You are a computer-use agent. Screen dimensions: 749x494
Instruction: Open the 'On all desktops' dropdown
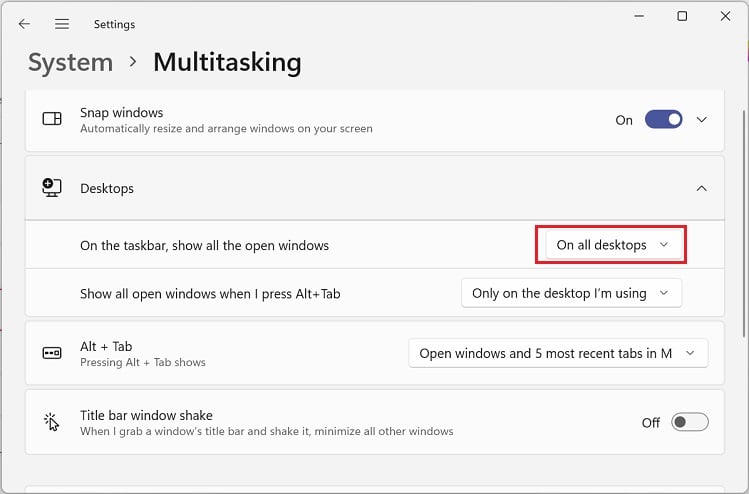click(613, 245)
